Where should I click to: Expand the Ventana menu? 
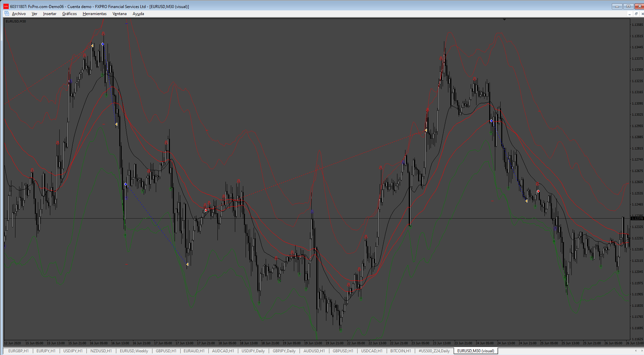coord(119,14)
